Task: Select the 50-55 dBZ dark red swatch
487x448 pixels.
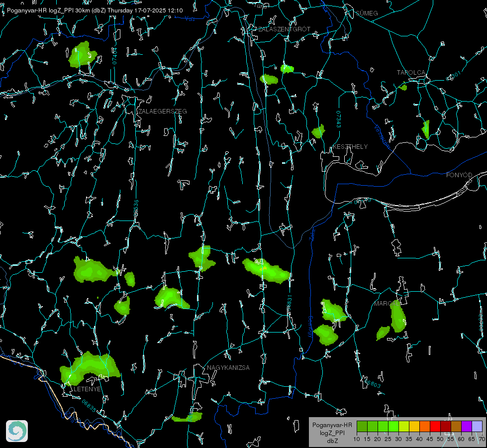Action: [x=446, y=427]
